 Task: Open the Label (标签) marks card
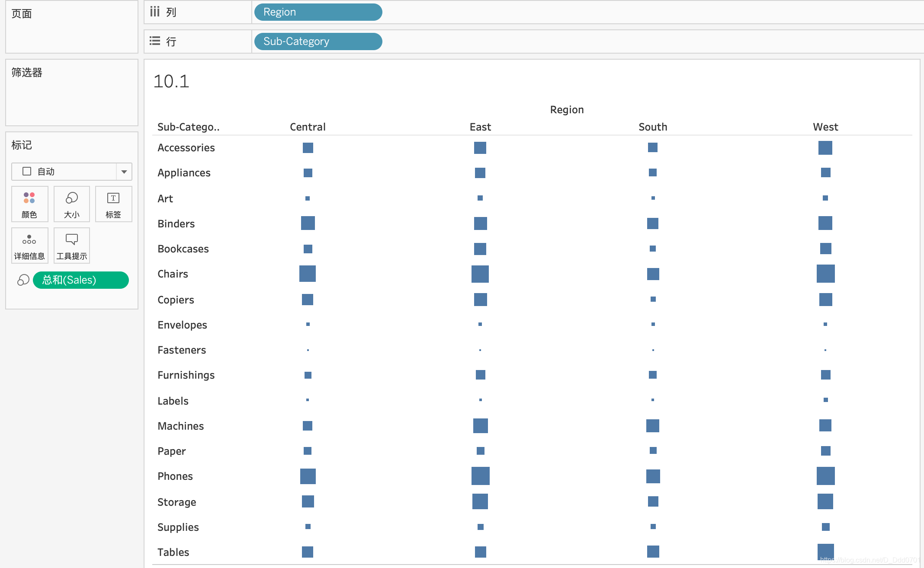(113, 204)
